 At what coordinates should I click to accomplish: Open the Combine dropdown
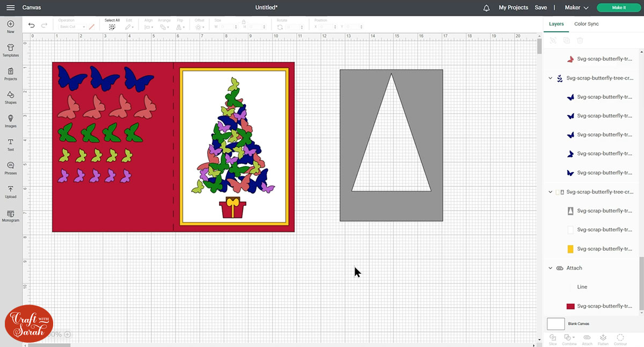click(570, 339)
